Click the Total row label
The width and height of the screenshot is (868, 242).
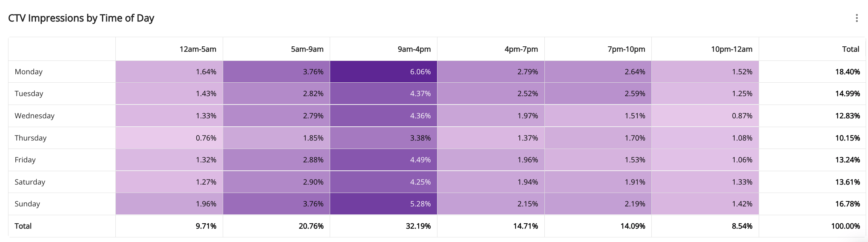[x=23, y=226]
